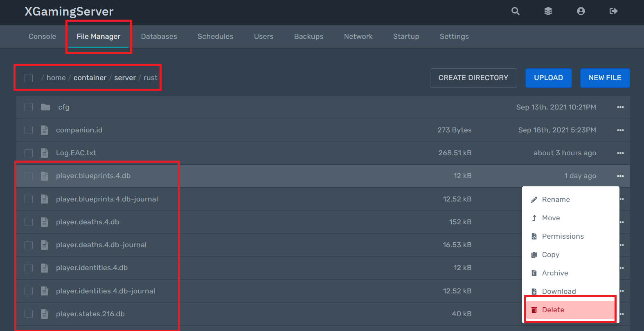Viewport: 644px width, 331px height.
Task: Choose Move from the context menu
Action: 571,218
